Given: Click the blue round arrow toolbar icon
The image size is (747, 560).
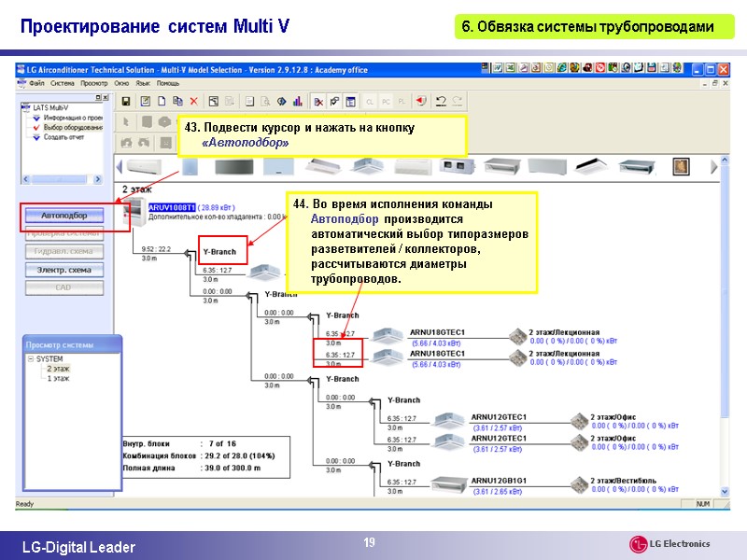Looking at the screenshot, I should click(282, 102).
